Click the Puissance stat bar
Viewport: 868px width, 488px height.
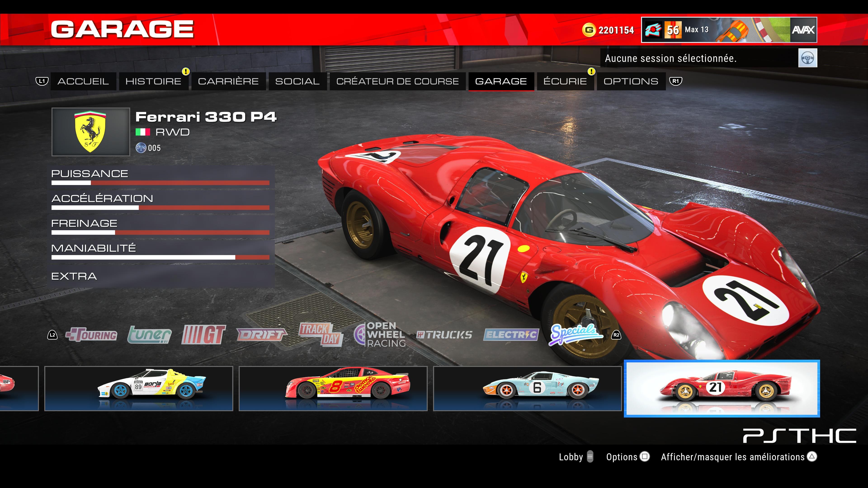(x=160, y=183)
